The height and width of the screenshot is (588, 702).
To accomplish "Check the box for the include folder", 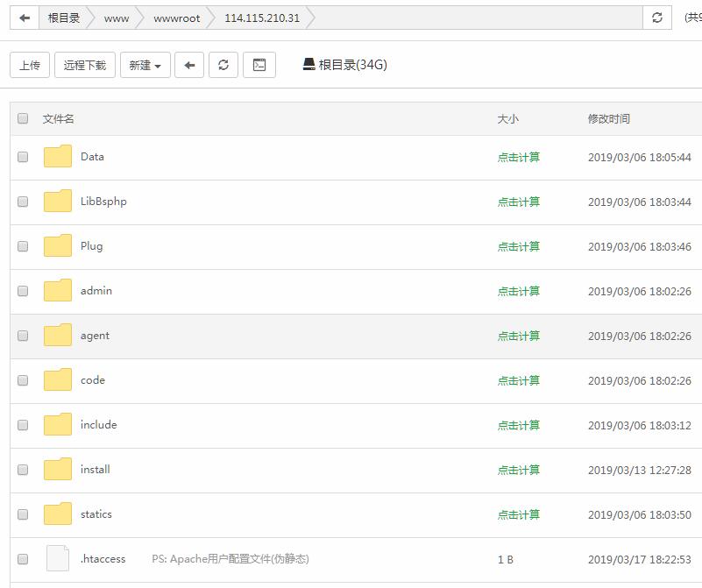I will coord(23,425).
